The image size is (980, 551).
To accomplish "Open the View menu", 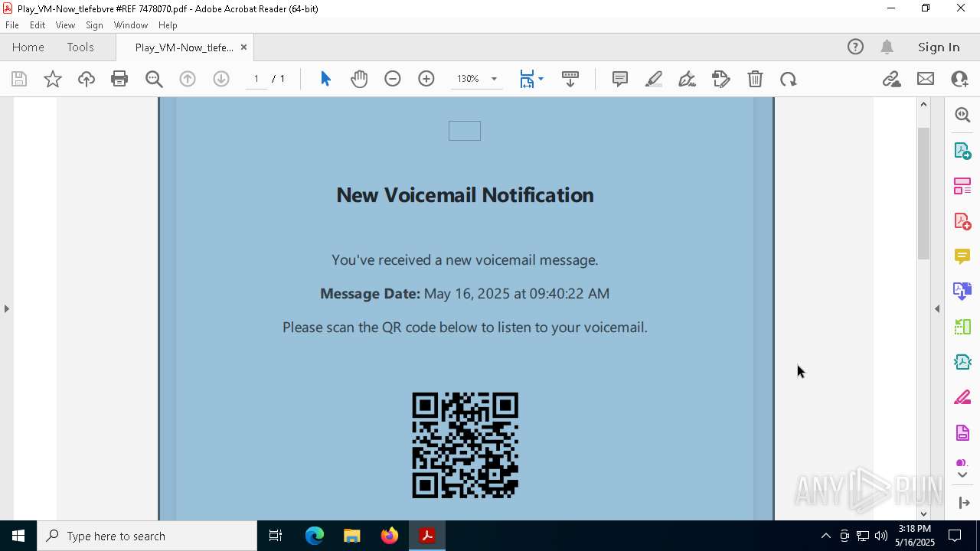I will [x=65, y=25].
